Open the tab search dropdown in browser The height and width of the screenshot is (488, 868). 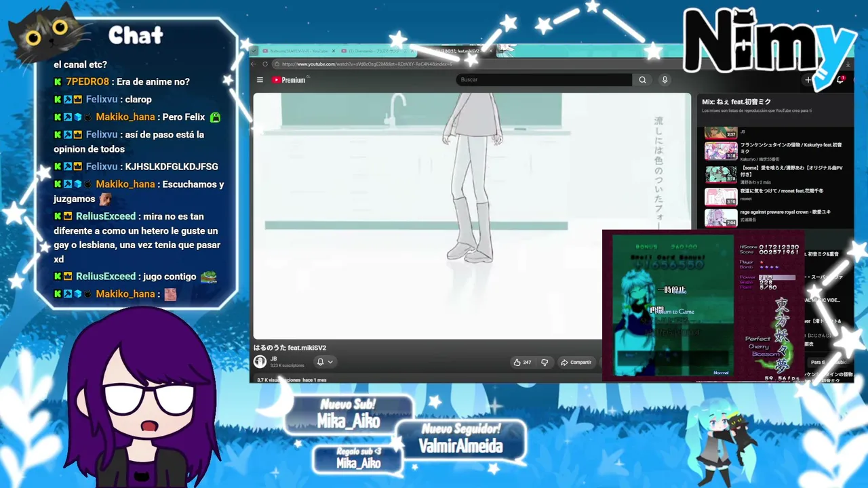click(254, 51)
